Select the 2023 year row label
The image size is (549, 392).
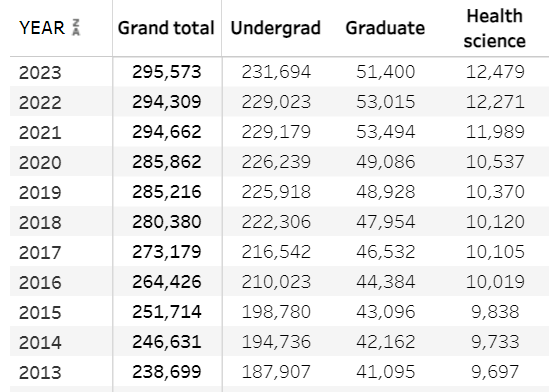(x=40, y=72)
